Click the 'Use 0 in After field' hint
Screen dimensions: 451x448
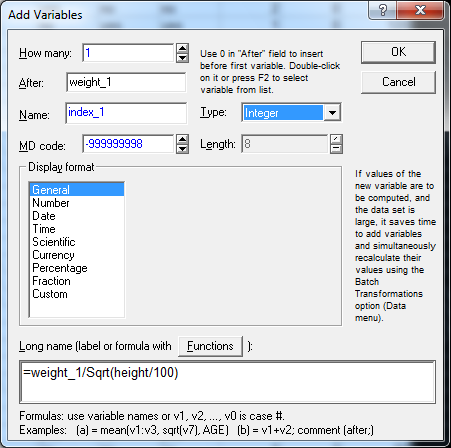coord(270,72)
